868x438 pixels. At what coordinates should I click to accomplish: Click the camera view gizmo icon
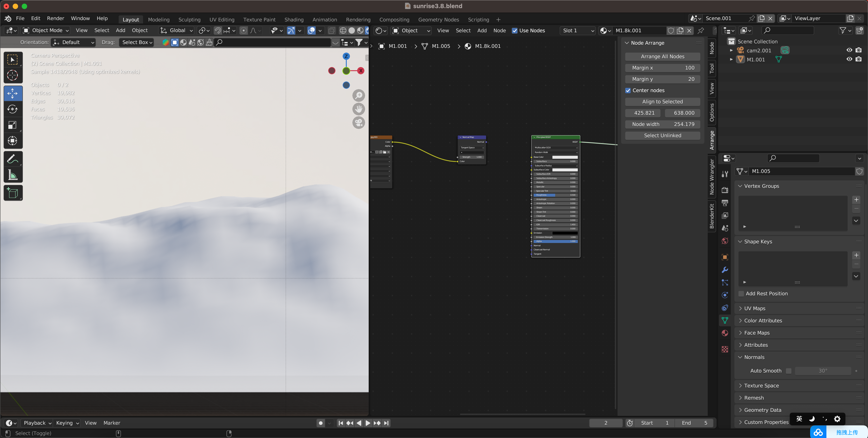(x=359, y=123)
